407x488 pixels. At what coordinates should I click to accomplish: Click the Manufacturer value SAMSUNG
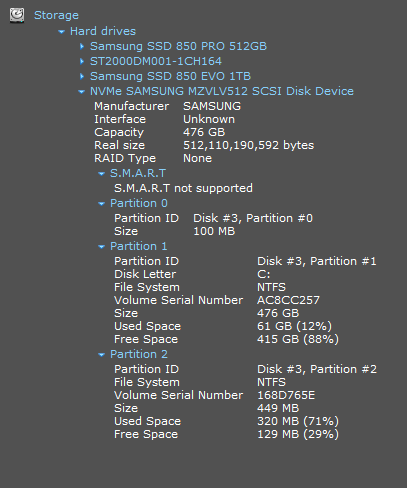[x=212, y=106]
